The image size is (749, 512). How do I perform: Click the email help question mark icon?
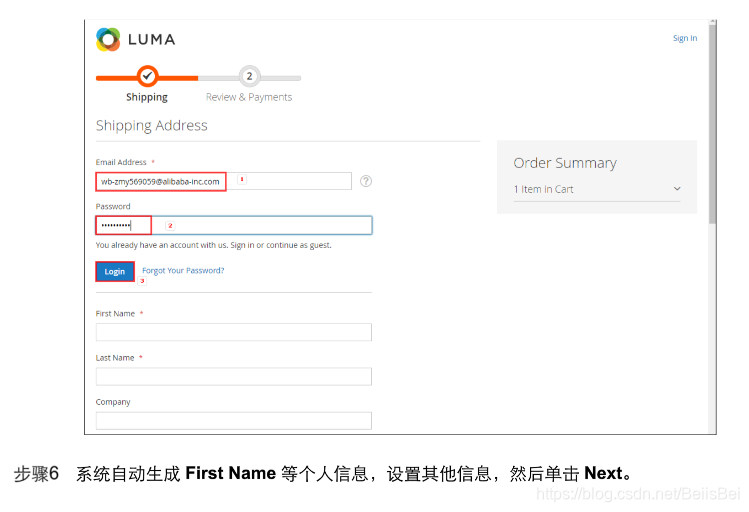click(366, 181)
